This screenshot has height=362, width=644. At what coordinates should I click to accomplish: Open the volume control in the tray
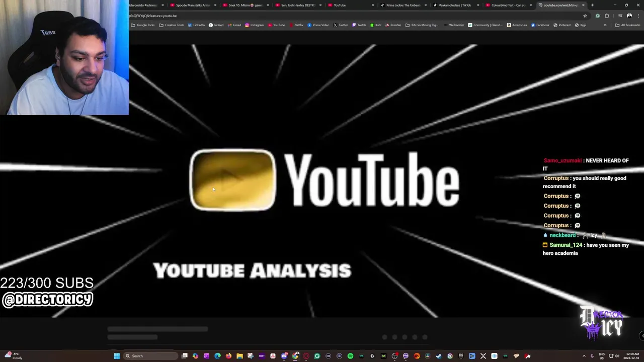pos(617,356)
